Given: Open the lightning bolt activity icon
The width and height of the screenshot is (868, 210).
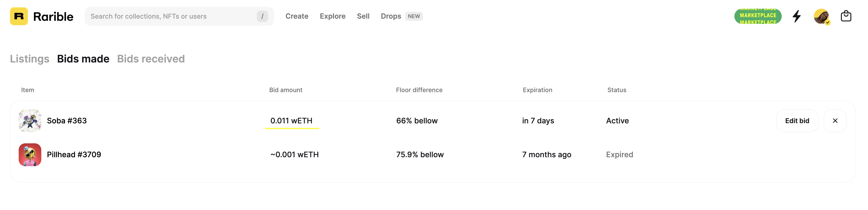Looking at the screenshot, I should click(x=796, y=16).
